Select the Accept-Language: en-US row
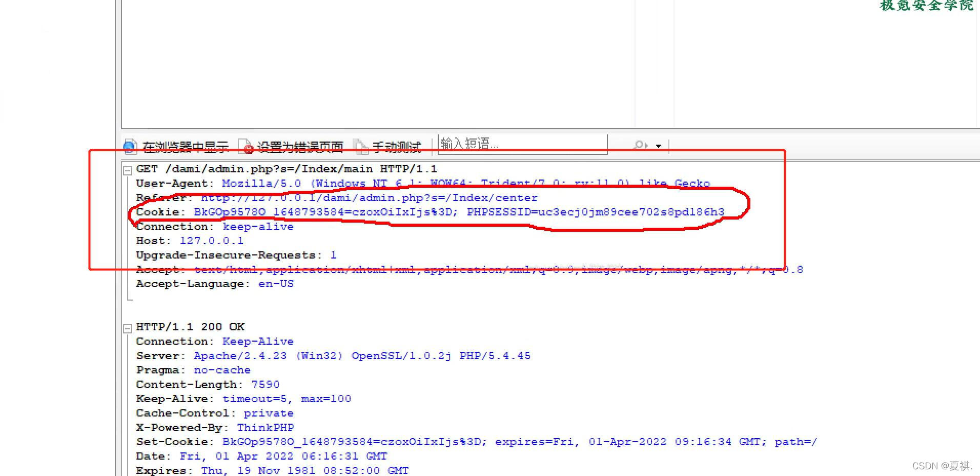The width and height of the screenshot is (980, 476). (x=215, y=284)
